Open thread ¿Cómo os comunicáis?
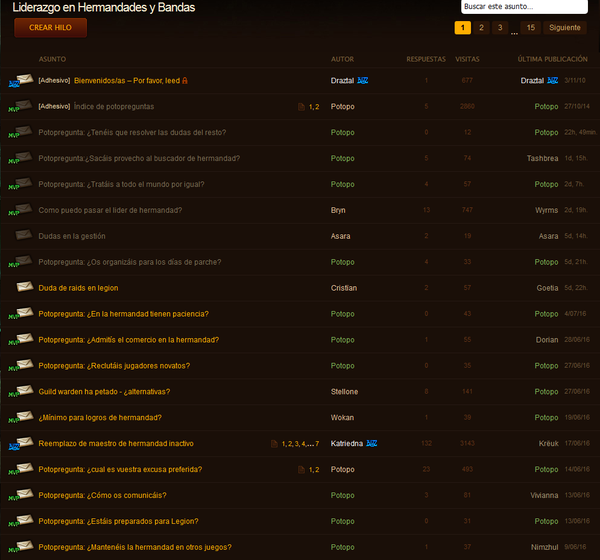The image size is (600, 560). point(103,495)
